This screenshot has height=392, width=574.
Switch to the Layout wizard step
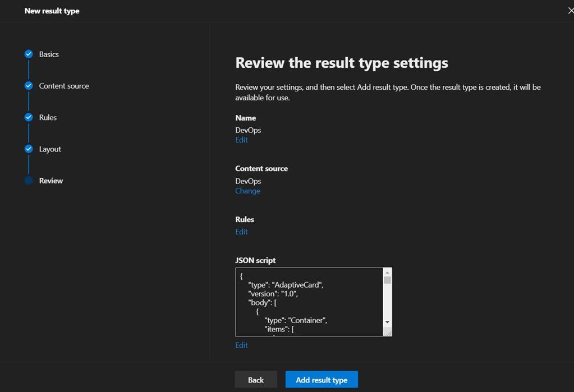click(x=49, y=149)
